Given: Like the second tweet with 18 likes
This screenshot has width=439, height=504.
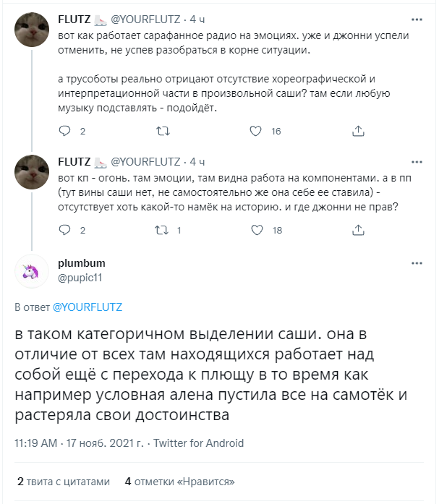Looking at the screenshot, I should pyautogui.click(x=255, y=230).
